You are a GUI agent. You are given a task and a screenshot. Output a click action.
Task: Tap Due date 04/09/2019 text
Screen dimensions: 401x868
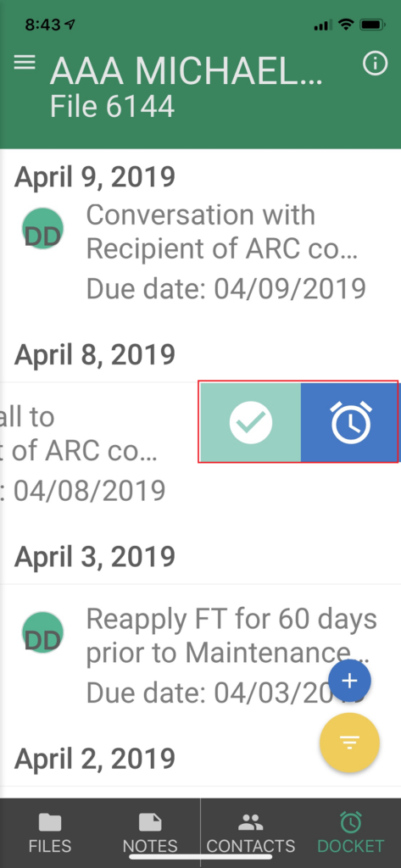tap(226, 289)
